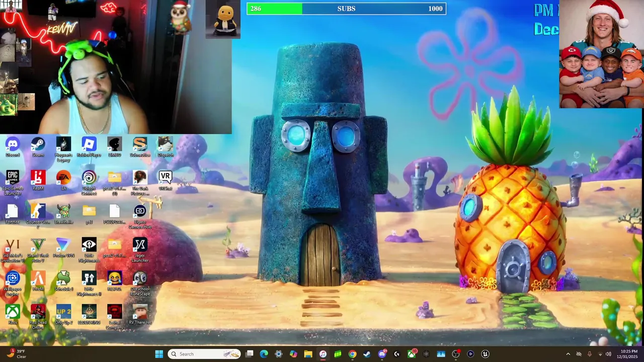
Task: Open Discord with notifications on taskbar
Action: tap(382, 354)
